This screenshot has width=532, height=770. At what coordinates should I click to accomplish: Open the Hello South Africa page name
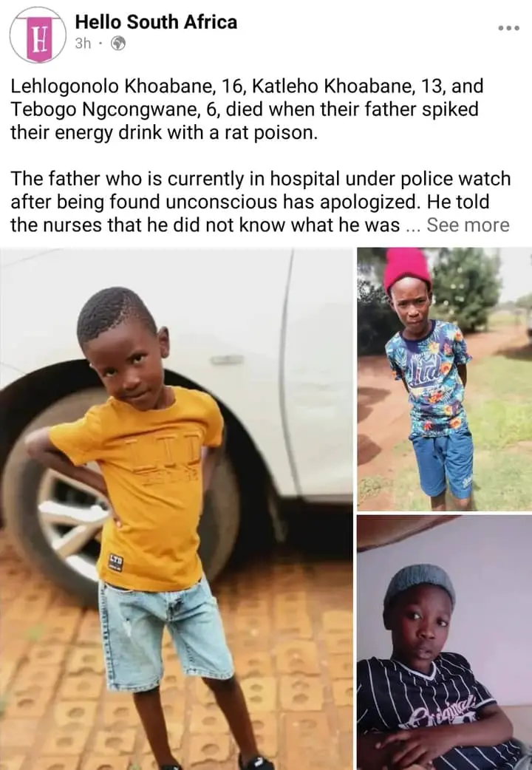(156, 22)
